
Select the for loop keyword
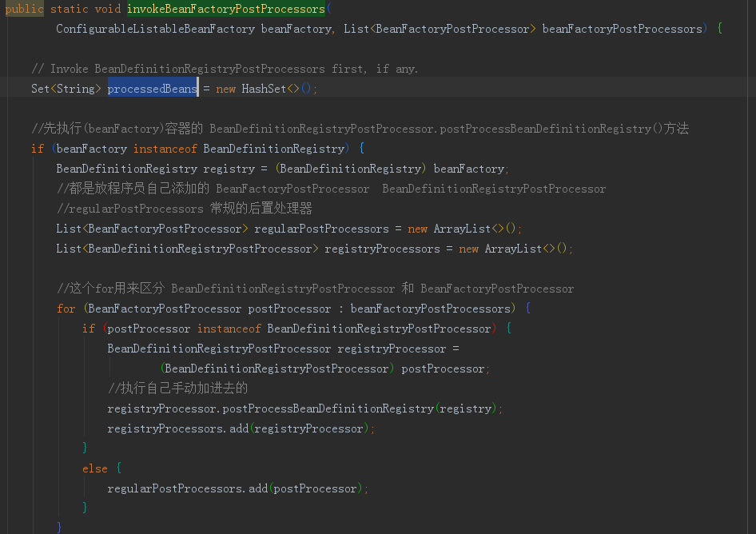coord(66,308)
